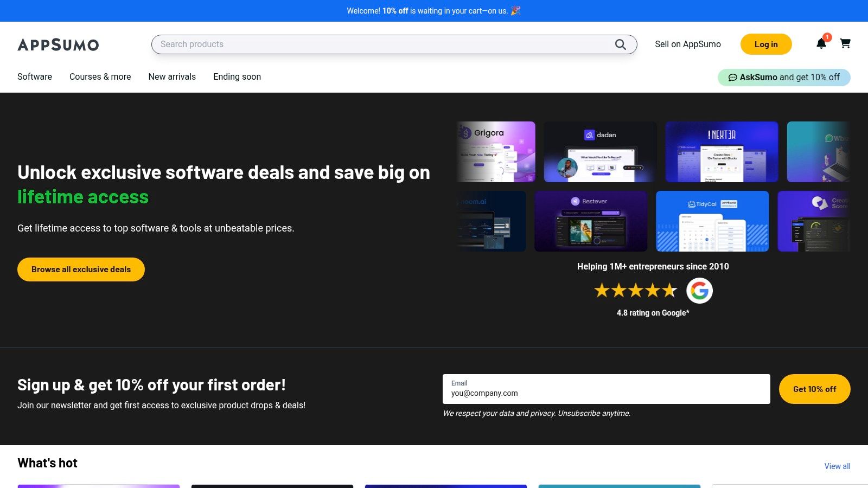This screenshot has width=868, height=488.
Task: Open the shopping cart icon
Action: 845,43
